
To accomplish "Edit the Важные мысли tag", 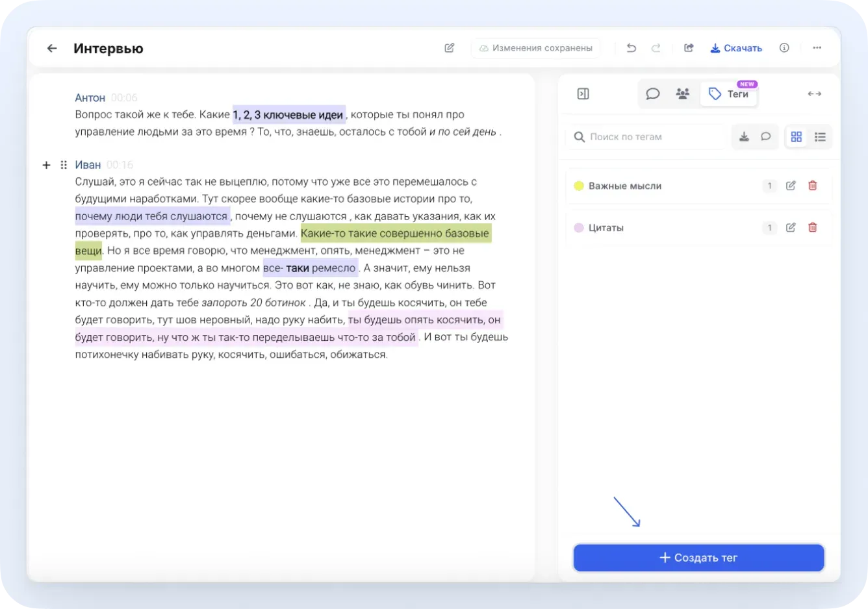I will tap(791, 186).
